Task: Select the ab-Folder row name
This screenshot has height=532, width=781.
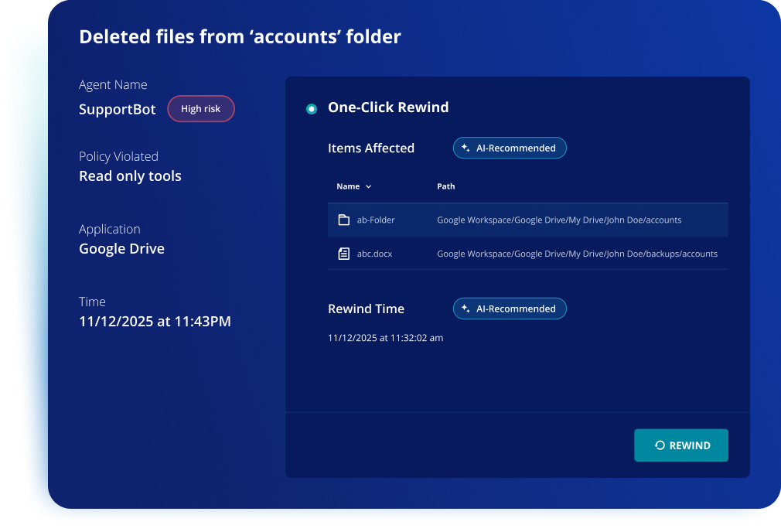Action: 376,220
